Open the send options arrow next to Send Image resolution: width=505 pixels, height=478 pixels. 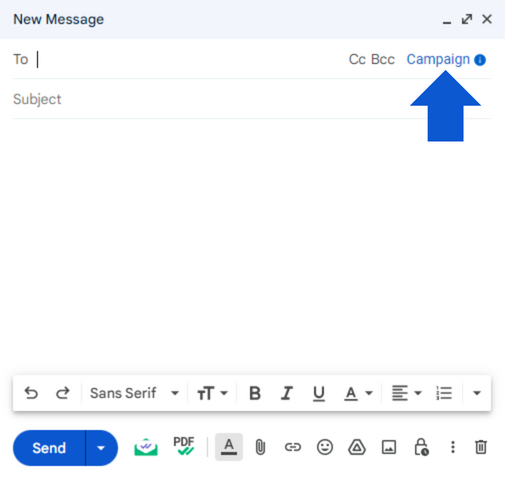[101, 448]
